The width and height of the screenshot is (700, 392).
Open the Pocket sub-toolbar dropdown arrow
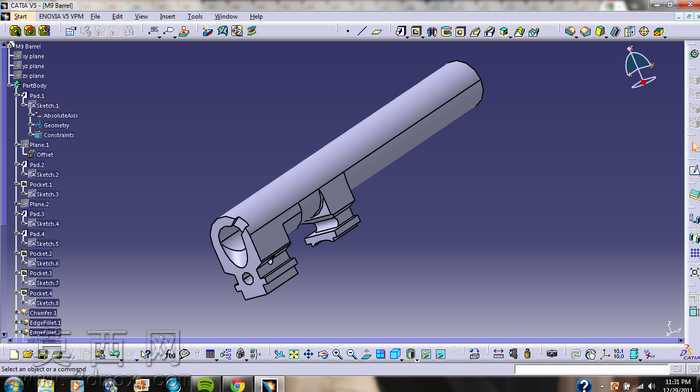click(x=423, y=38)
